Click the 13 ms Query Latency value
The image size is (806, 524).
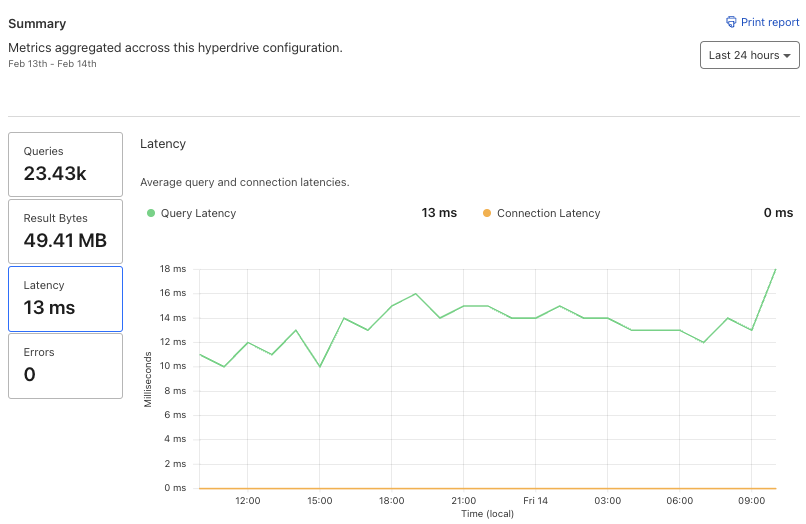tap(439, 213)
